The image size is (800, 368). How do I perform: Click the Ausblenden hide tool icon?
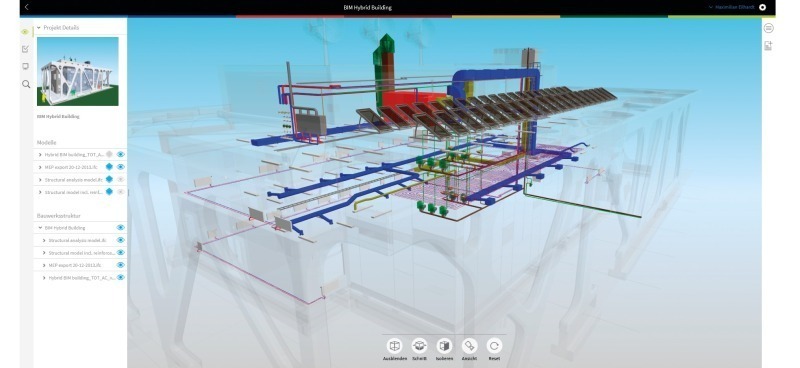point(394,346)
